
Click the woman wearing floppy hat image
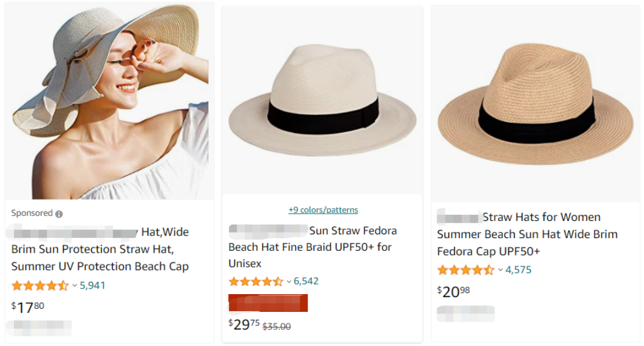point(107,101)
